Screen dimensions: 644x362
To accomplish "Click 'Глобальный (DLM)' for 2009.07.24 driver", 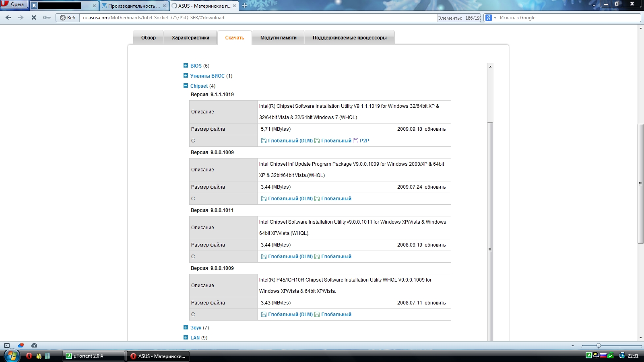I will [290, 199].
